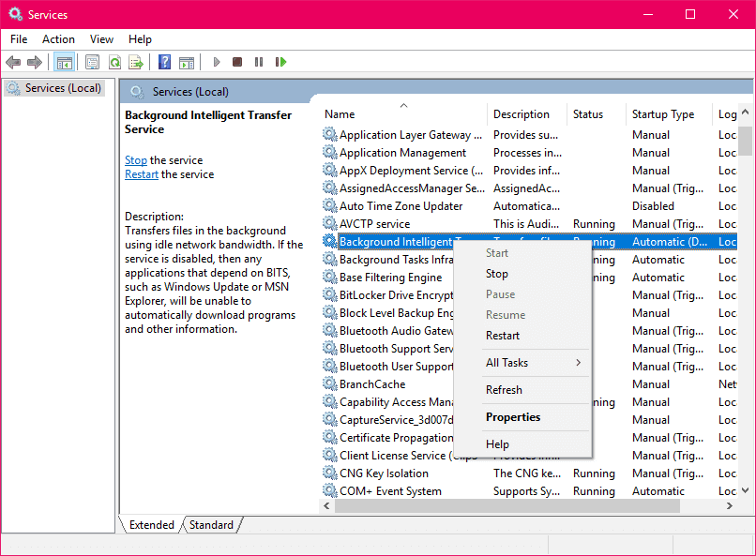
Task: Click the Stop the service link
Action: [136, 160]
